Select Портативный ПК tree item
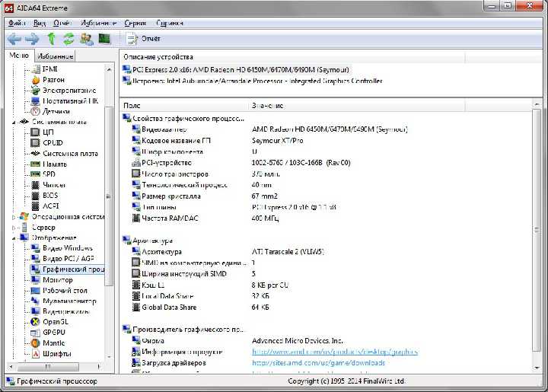 tap(65, 101)
